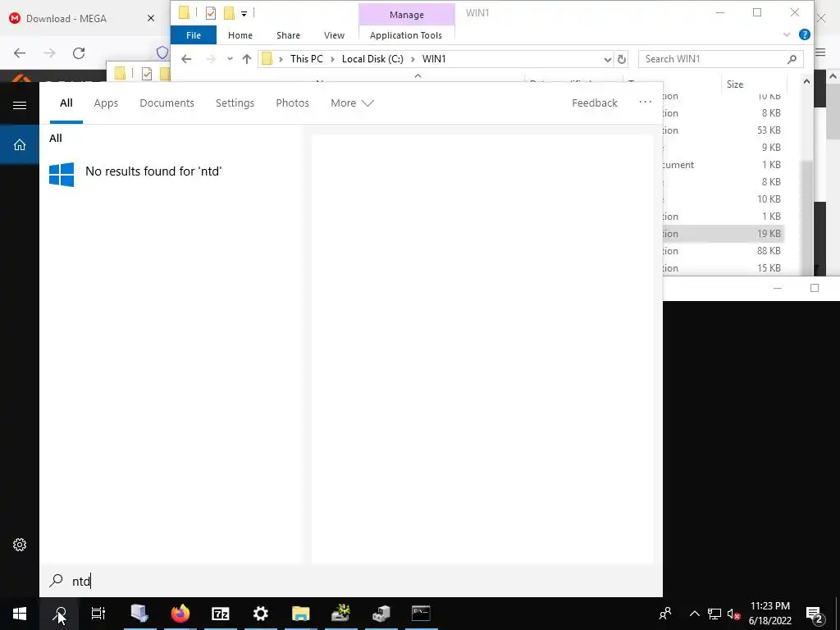Go up one folder level in Explorer
The height and width of the screenshot is (630, 840).
(246, 59)
